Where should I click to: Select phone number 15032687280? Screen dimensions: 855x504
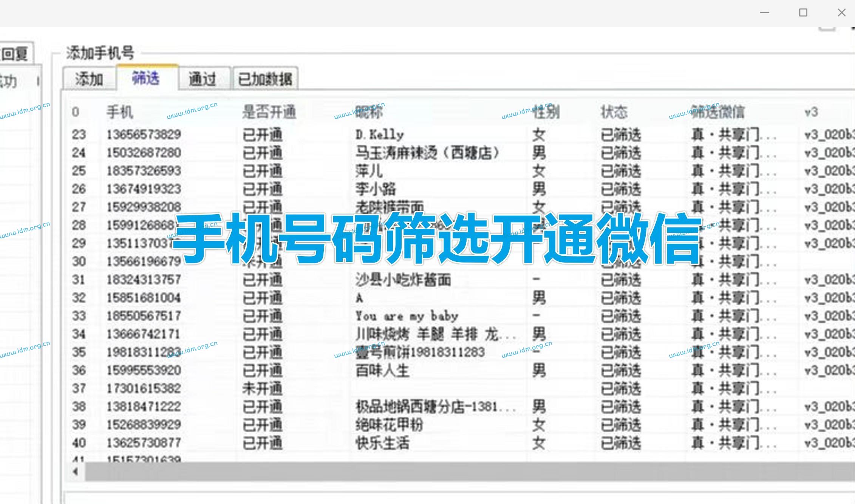(x=144, y=153)
